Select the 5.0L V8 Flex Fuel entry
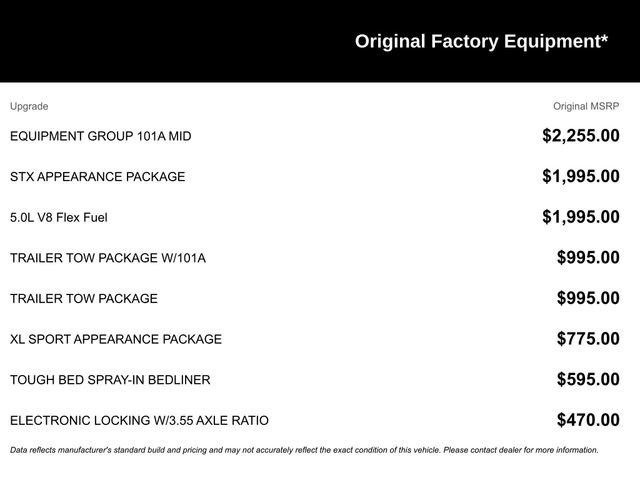 [x=58, y=217]
